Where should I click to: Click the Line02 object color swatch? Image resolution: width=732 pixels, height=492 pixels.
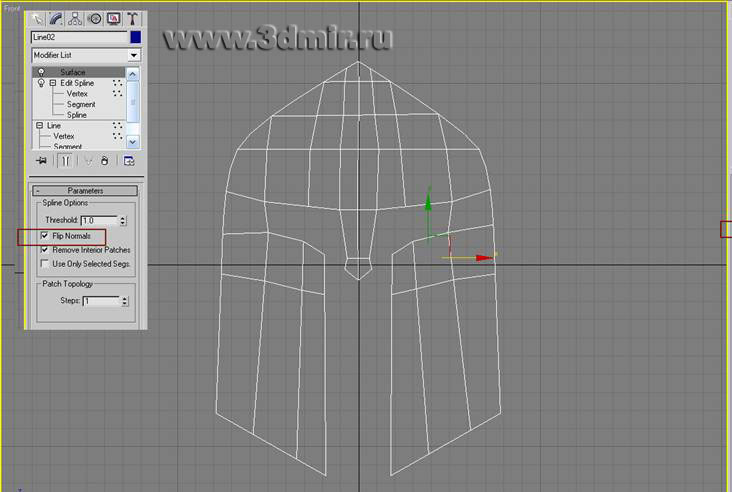click(x=135, y=37)
